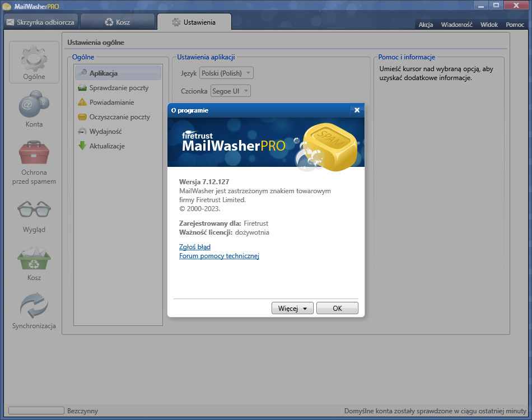Open Forum pomocy technicznej link

tap(219, 256)
